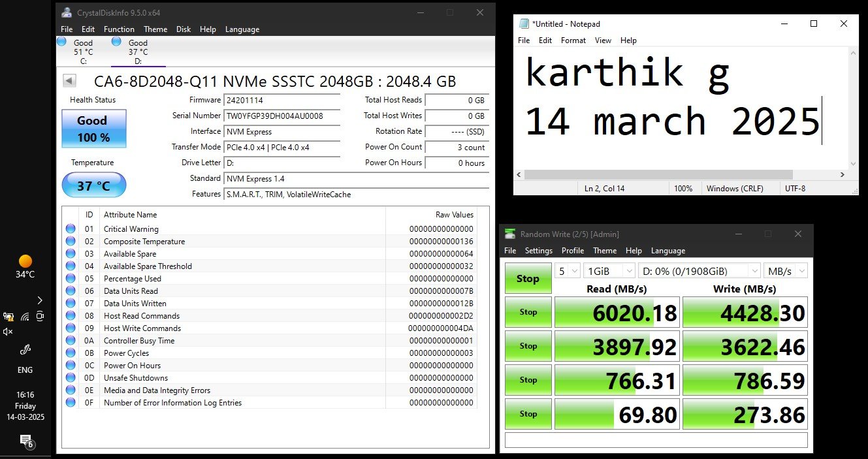Open the Language menu in CrystalDiskInfo
868x459 pixels.
coord(242,29)
